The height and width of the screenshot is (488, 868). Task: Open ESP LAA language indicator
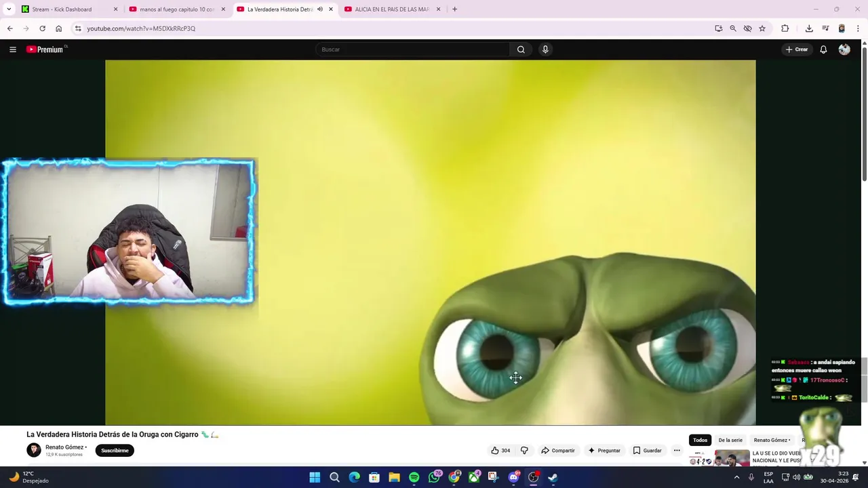point(768,477)
